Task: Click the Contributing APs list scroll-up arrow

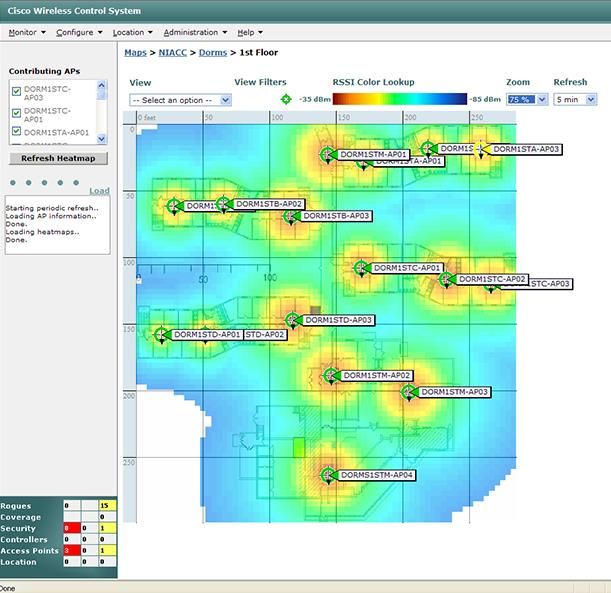Action: click(x=101, y=85)
